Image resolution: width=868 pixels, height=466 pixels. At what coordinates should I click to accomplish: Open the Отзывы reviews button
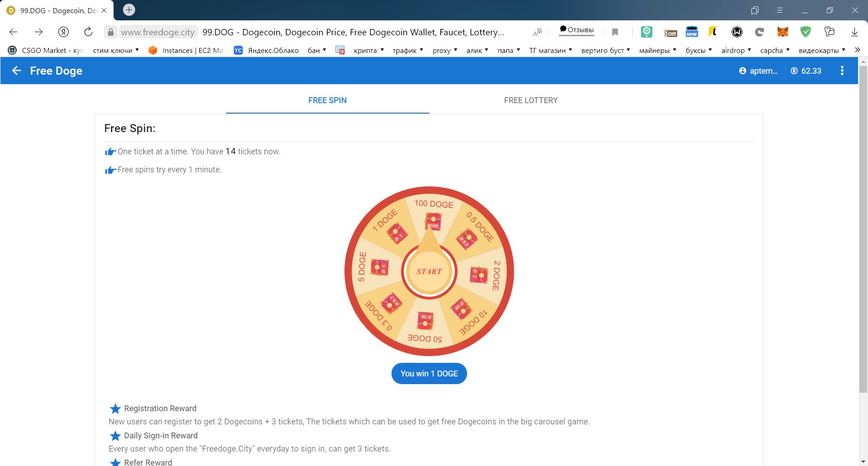click(x=576, y=30)
